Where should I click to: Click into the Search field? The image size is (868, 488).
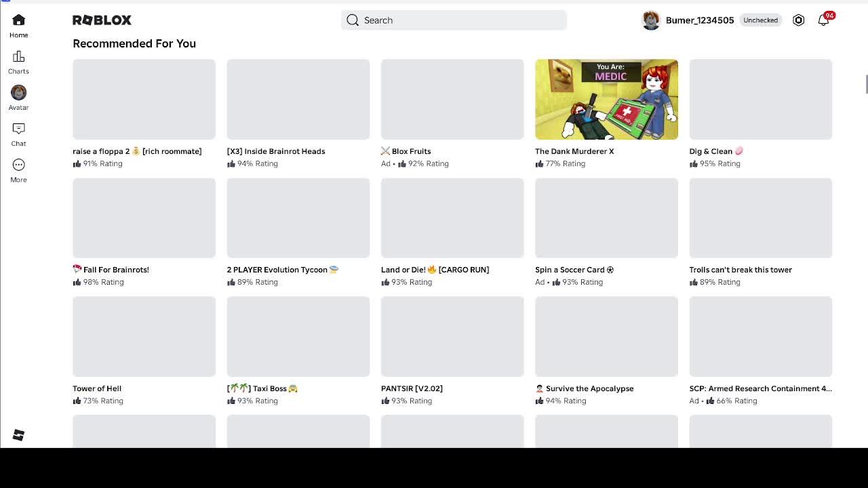pos(454,20)
